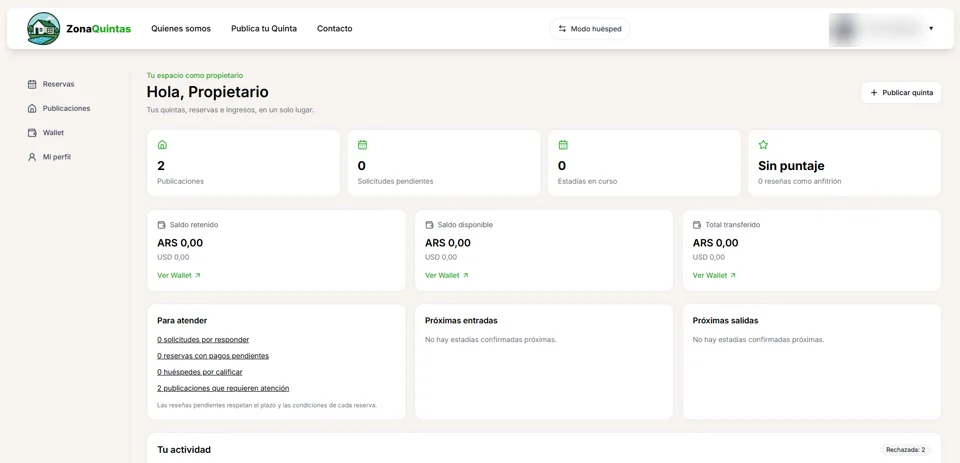Screen dimensions: 960x463
Task: Click the green house icon on Publicaciones card
Action: tap(162, 145)
